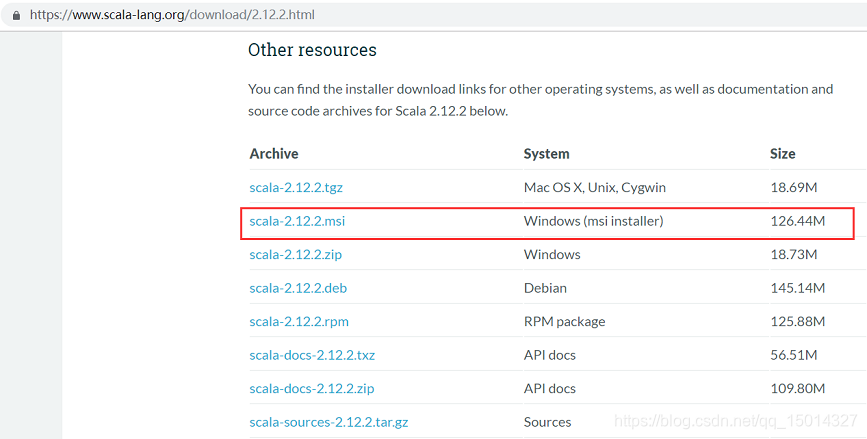Screen dimensions: 867x439
Task: Click the 126.44M size value
Action: click(797, 221)
